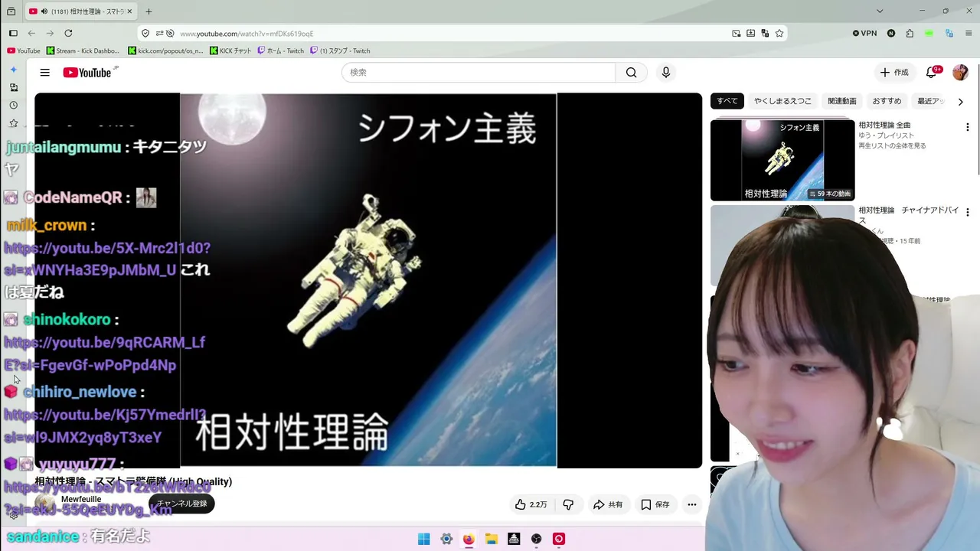
Task: Like the video with thumbs up
Action: tap(531, 504)
